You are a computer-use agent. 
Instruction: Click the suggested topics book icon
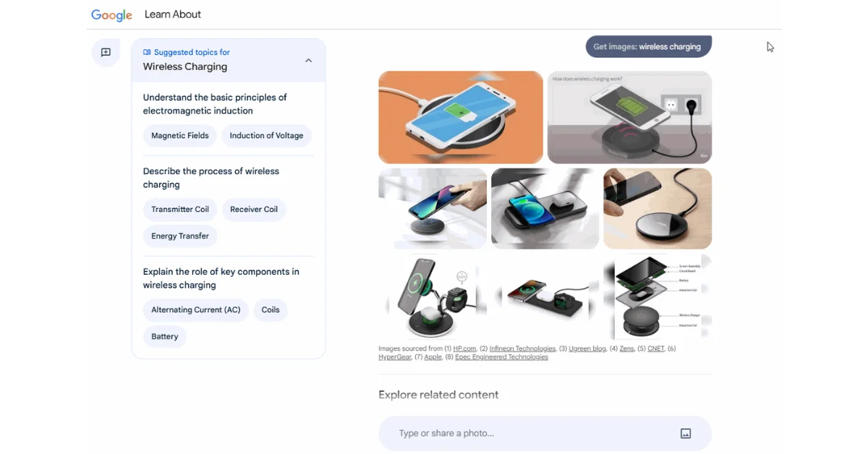[x=147, y=52]
